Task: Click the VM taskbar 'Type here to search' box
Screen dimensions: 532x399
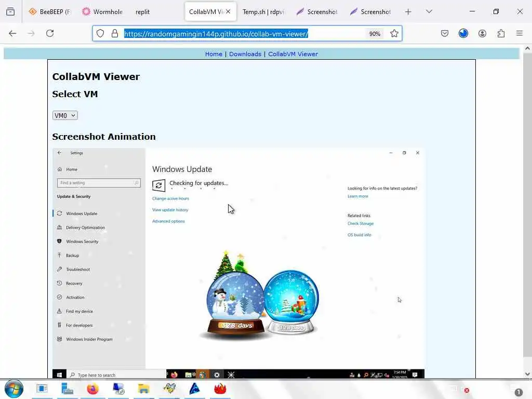Action: click(x=116, y=375)
